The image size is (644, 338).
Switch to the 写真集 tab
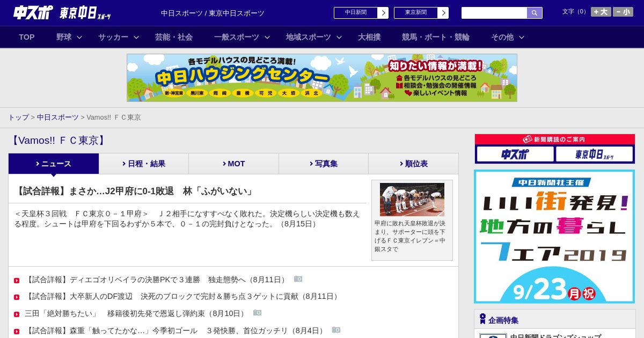[x=324, y=164]
